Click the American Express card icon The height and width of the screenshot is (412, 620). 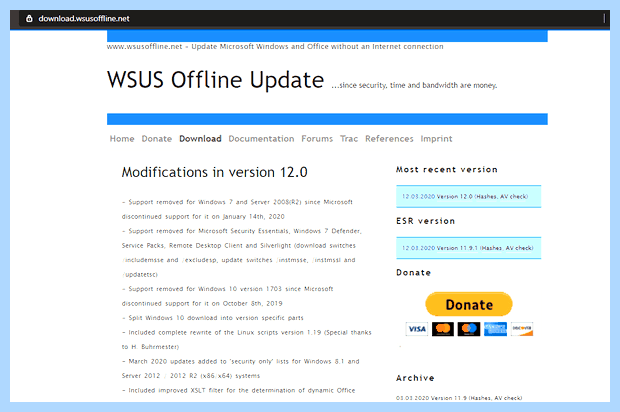[495, 329]
